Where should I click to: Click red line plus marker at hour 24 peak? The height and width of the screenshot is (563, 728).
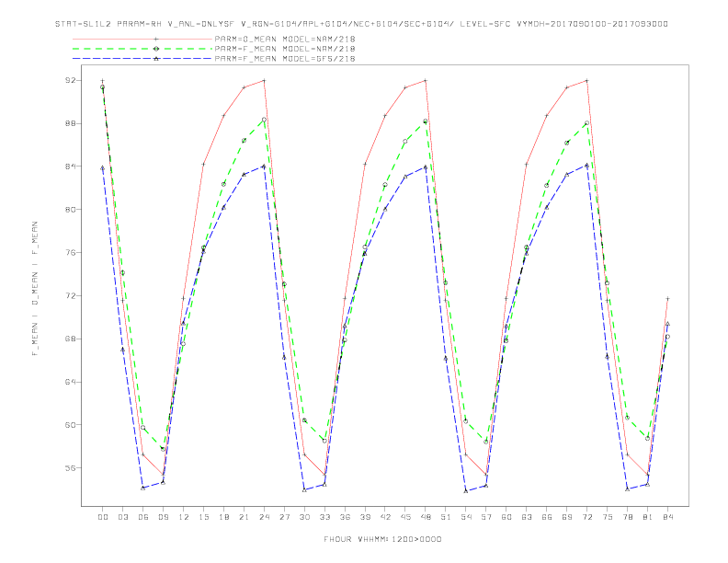(x=264, y=80)
